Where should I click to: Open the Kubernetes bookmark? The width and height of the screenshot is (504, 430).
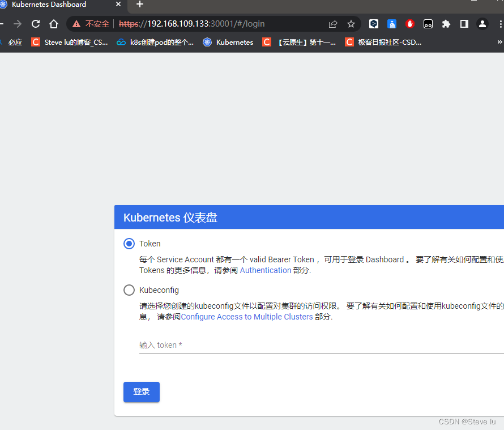[228, 42]
